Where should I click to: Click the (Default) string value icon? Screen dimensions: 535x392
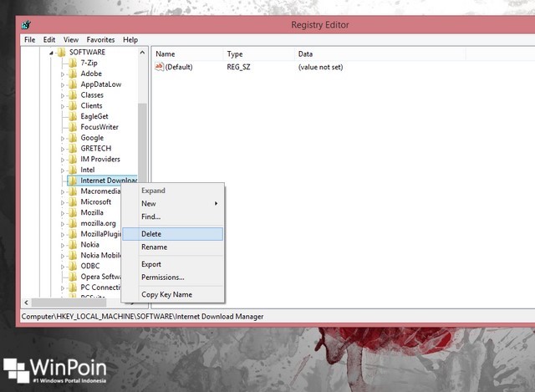(x=159, y=67)
